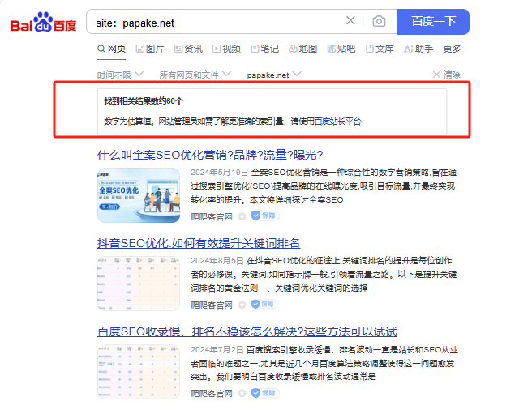Click the 全案SEO优化 result thumbnail
The height and width of the screenshot is (410, 532).
point(139,195)
